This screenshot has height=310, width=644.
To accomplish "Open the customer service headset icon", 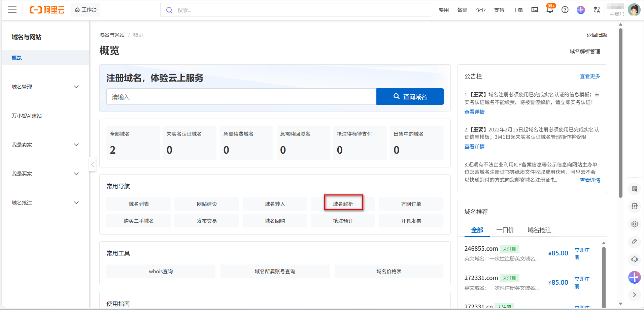I will click(634, 259).
